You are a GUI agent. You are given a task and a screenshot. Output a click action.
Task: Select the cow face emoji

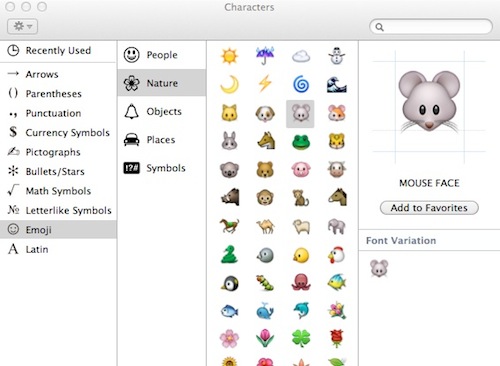(x=337, y=169)
